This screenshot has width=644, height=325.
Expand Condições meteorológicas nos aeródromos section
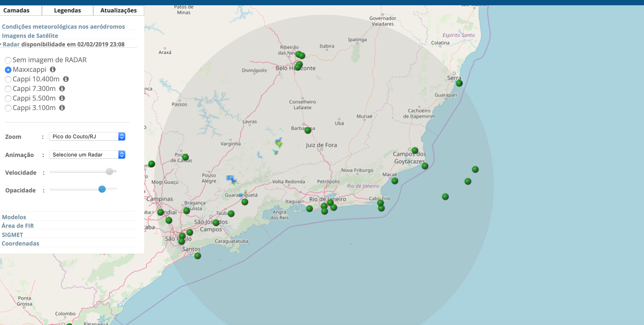pyautogui.click(x=63, y=27)
